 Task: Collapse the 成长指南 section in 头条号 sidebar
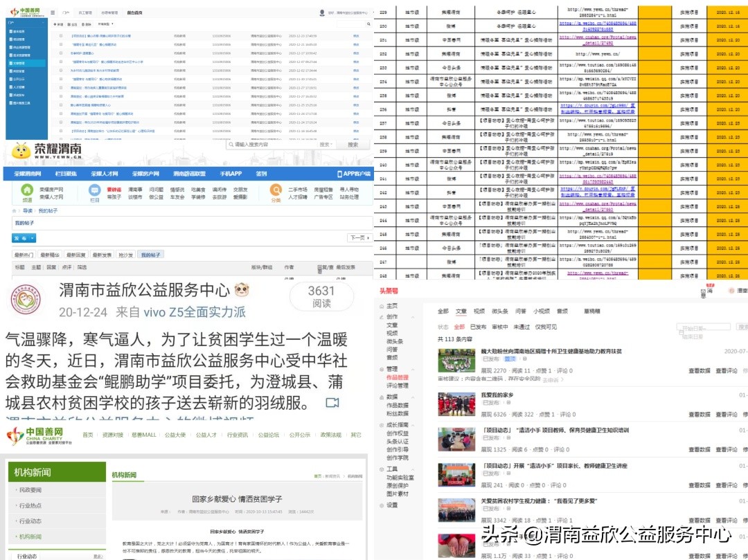(413, 424)
